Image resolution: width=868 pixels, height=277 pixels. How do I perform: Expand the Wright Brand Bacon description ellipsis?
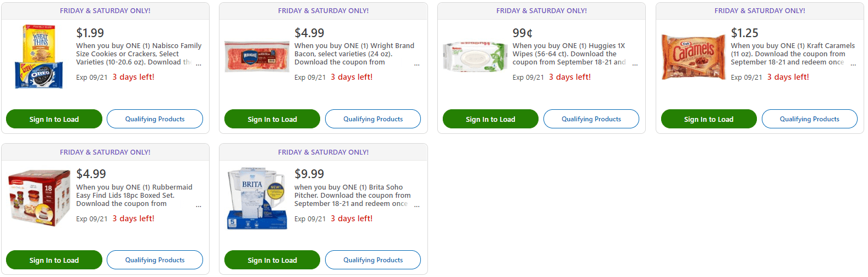click(x=417, y=64)
